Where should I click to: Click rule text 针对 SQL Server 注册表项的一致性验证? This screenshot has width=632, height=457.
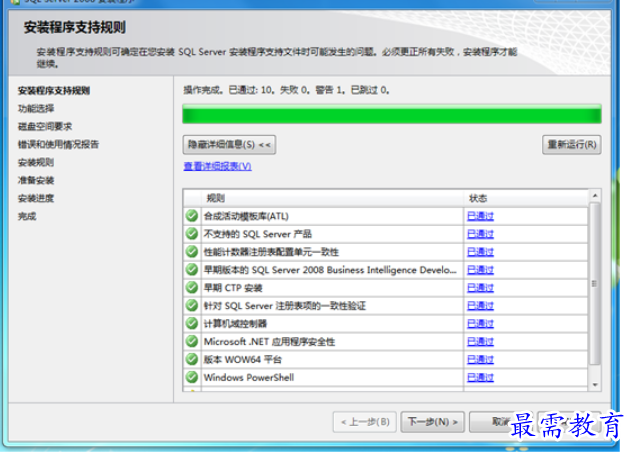tap(285, 306)
